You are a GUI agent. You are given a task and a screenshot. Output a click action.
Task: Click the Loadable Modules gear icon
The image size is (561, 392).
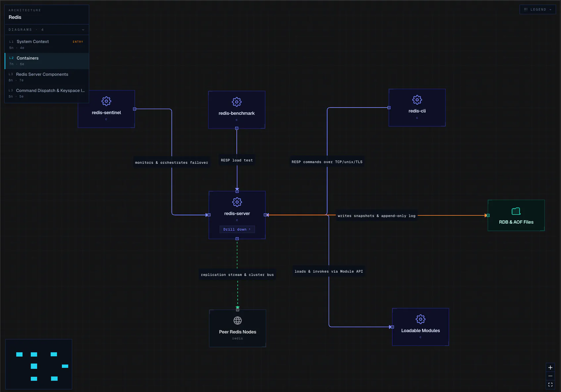point(421,319)
